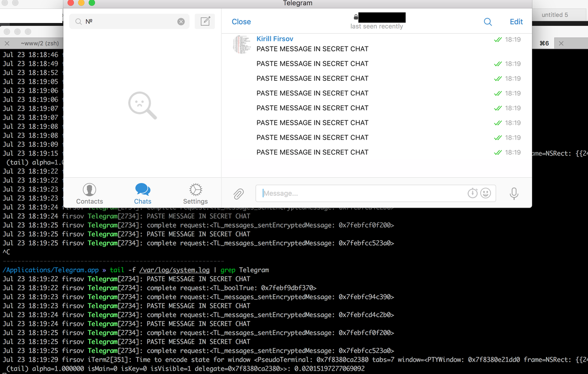Attach a file with the paperclip

238,194
